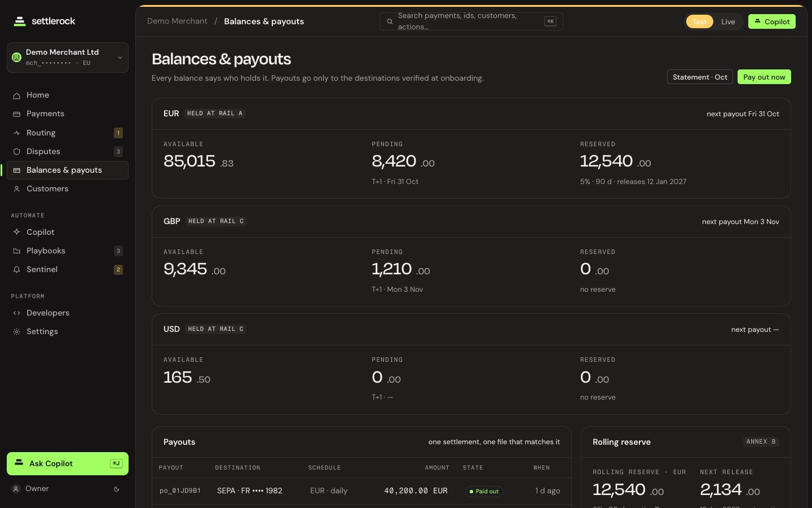Click the USD available balance 165.50
812x508 pixels.
tap(187, 377)
